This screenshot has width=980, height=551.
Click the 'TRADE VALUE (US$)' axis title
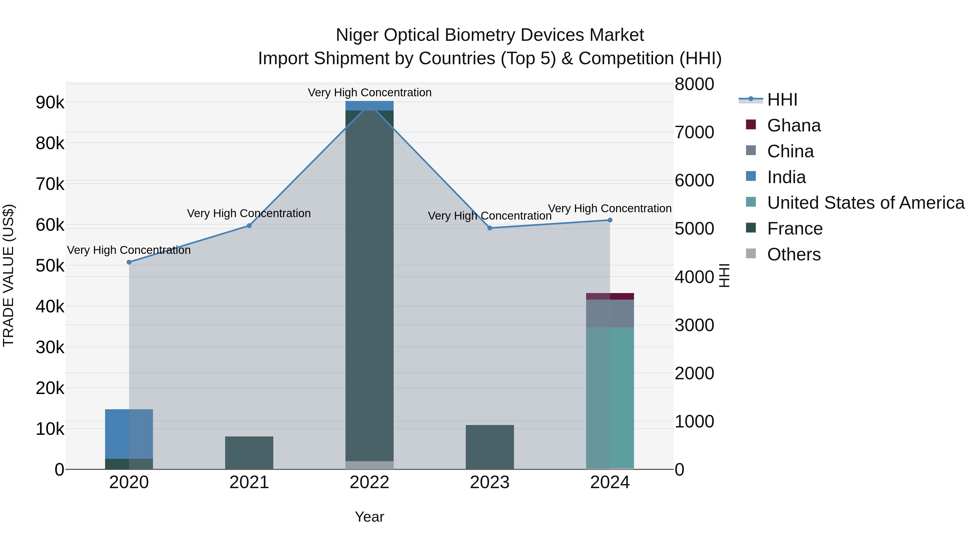point(8,275)
